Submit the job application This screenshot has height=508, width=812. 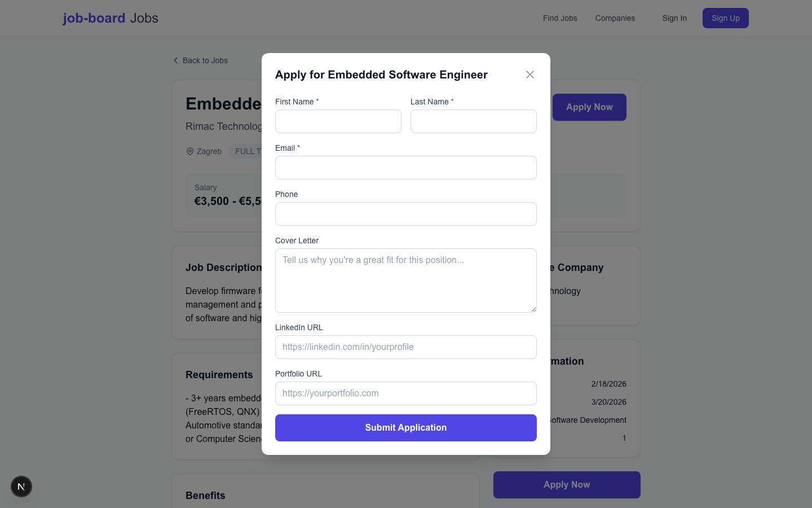(405, 427)
